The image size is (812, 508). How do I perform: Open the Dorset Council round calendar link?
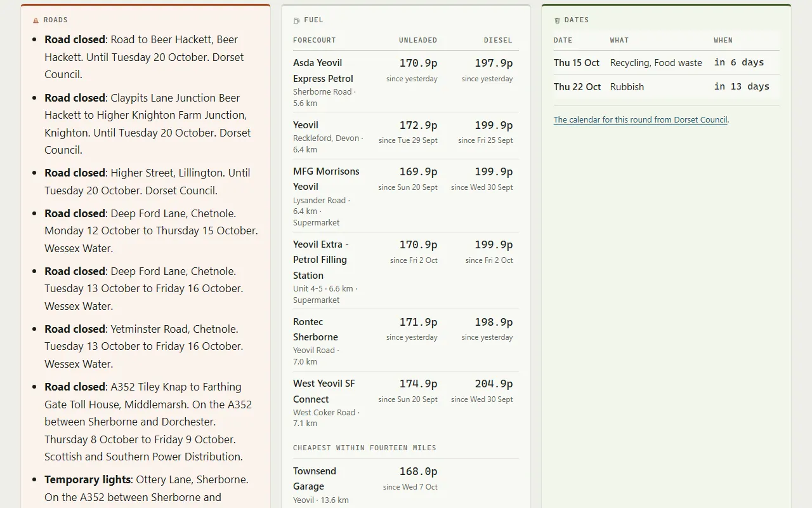click(x=640, y=119)
